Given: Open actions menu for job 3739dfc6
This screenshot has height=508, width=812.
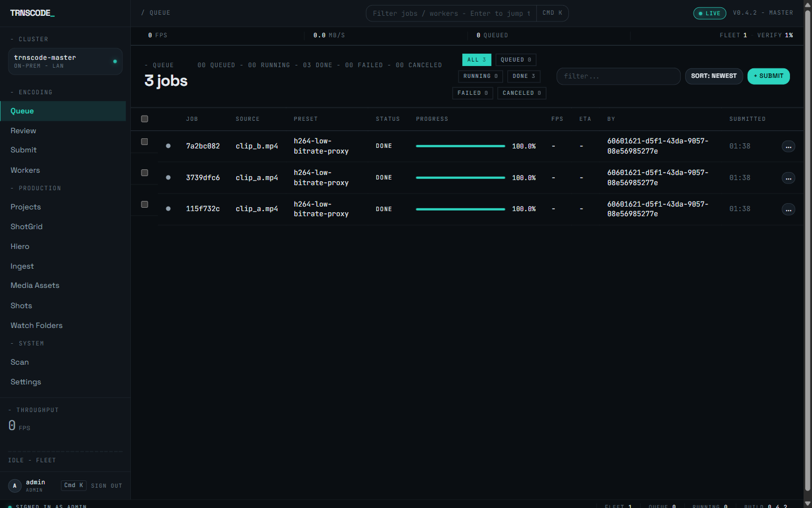Looking at the screenshot, I should (788, 178).
